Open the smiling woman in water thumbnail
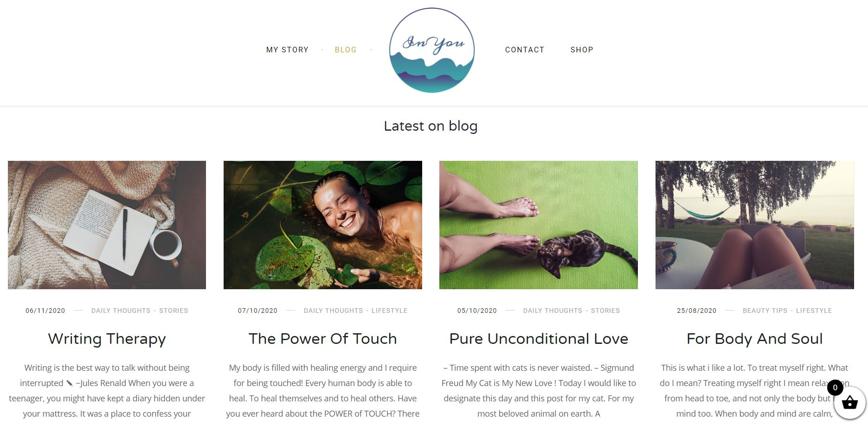The width and height of the screenshot is (868, 425). pyautogui.click(x=323, y=225)
